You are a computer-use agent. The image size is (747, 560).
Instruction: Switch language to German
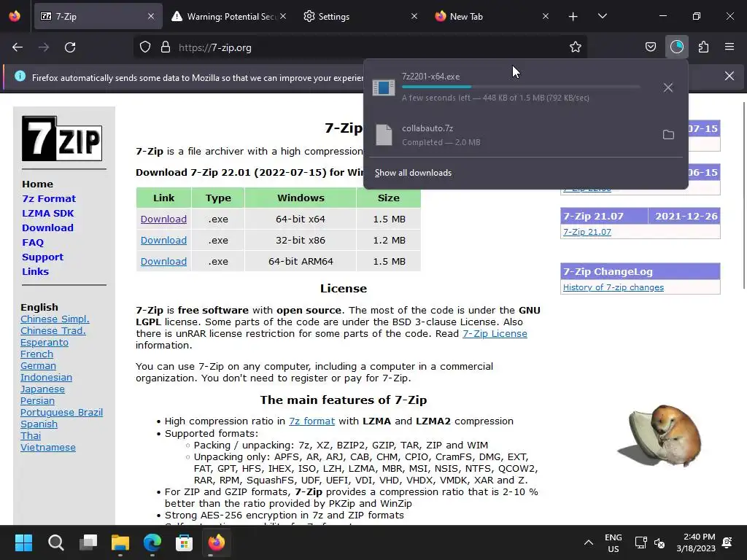point(38,366)
